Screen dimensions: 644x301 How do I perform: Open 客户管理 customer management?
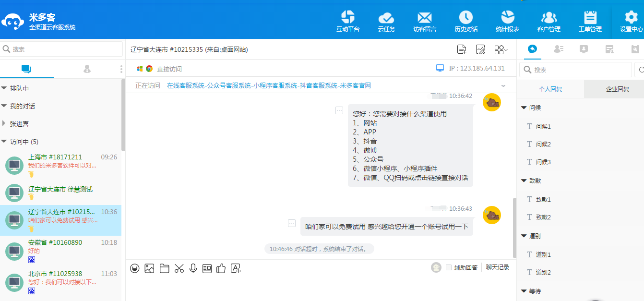(x=549, y=21)
